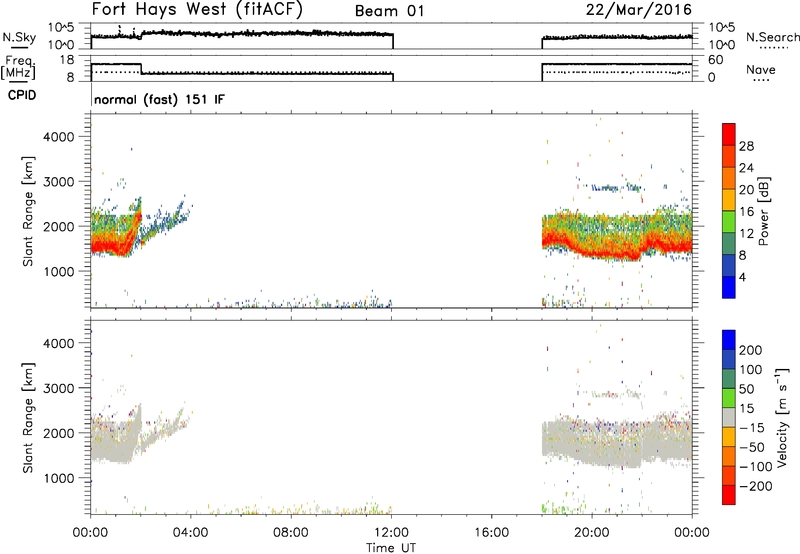
Task: Click the "−200" label on the velocity colorbar
Action: [x=756, y=486]
